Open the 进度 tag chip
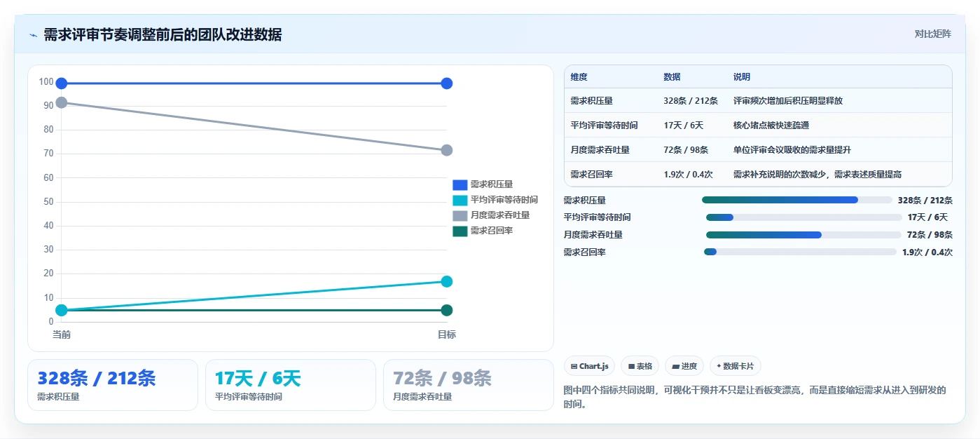 [684, 366]
